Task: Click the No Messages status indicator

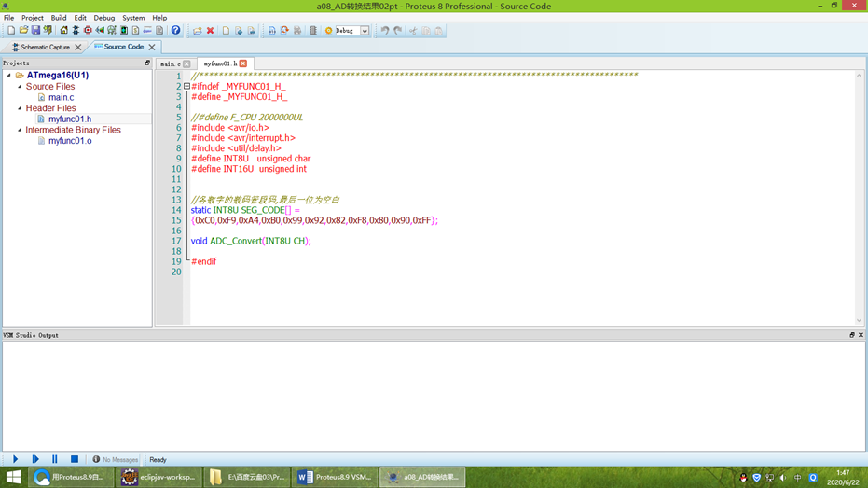Action: point(116,460)
